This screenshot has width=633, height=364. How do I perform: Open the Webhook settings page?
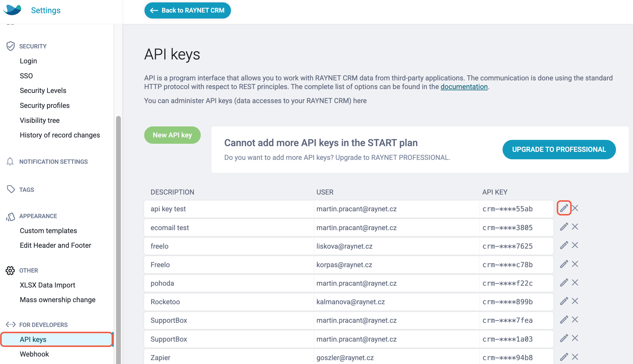[34, 354]
